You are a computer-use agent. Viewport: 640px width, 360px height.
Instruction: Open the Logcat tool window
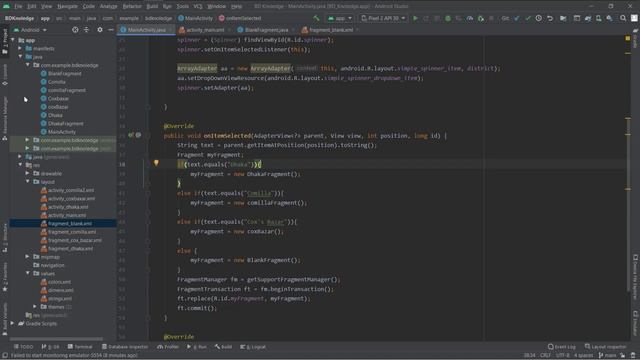[x=253, y=347]
